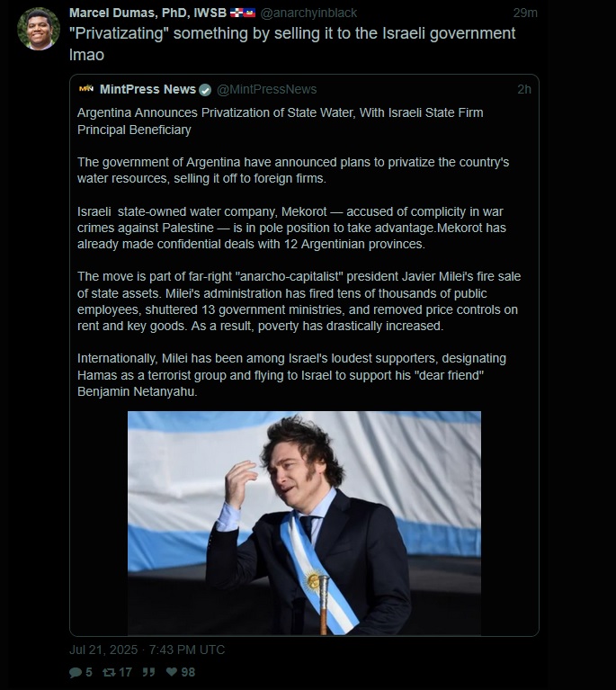Image resolution: width=616 pixels, height=690 pixels.
Task: Click the quote marks icon
Action: pos(148,672)
